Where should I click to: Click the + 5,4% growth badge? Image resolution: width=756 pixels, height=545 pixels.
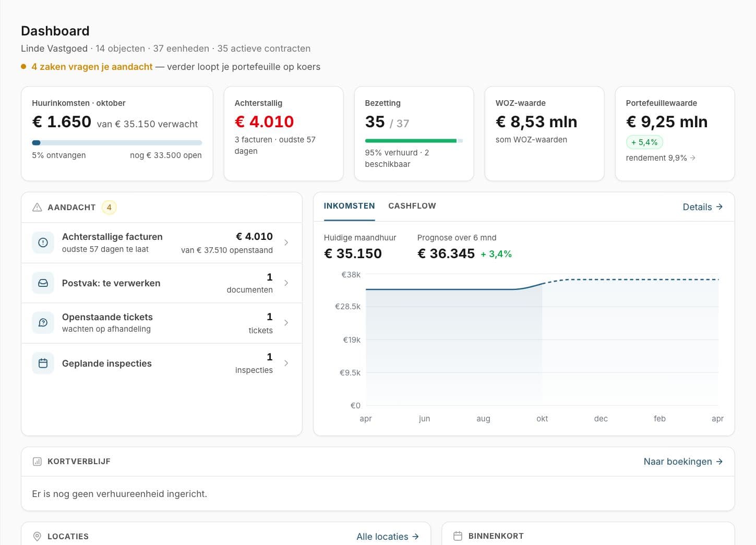click(x=644, y=142)
